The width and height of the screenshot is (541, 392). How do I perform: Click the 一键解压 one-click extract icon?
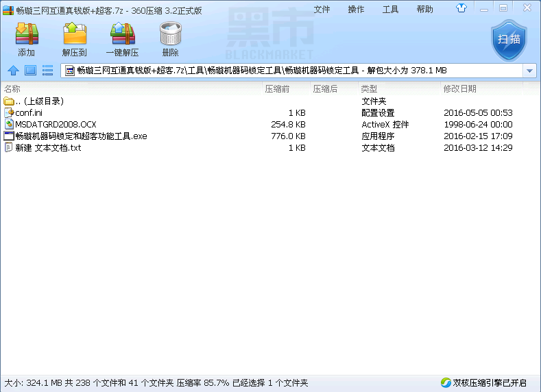click(x=123, y=34)
